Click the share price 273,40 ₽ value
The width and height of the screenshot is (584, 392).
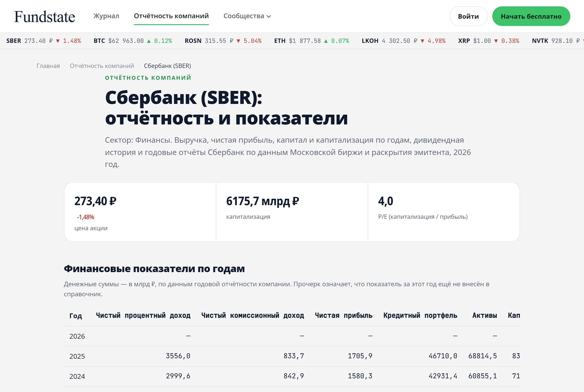[x=95, y=201]
